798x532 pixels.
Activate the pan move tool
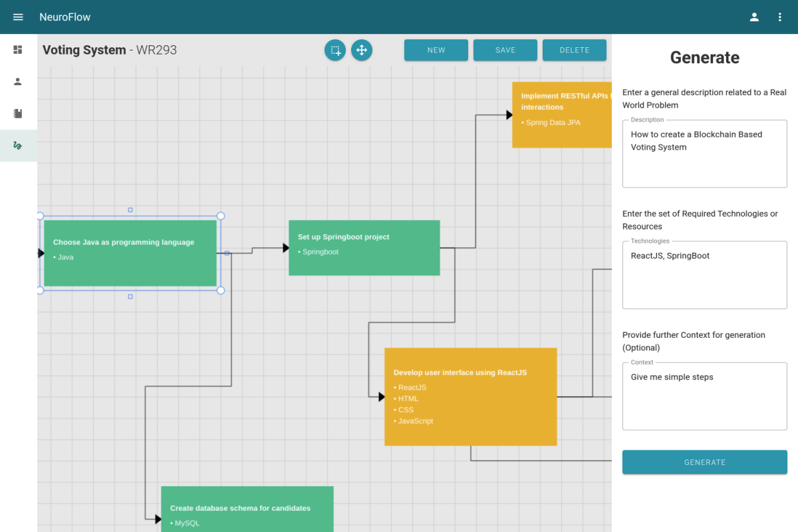pos(362,50)
